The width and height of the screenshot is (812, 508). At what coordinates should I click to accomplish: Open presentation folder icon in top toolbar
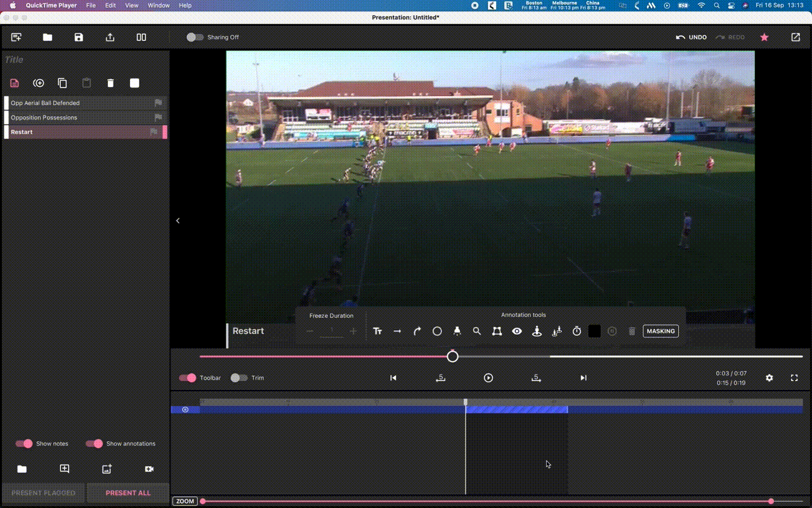[48, 37]
